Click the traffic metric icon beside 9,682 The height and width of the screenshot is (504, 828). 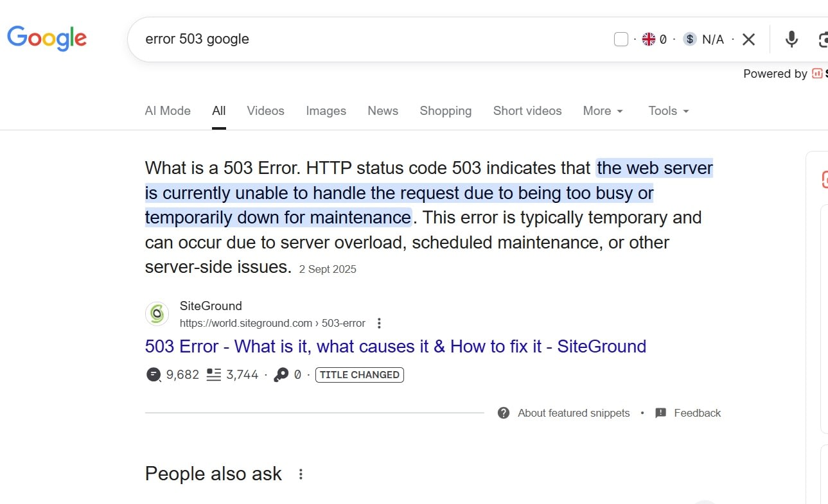coord(153,374)
